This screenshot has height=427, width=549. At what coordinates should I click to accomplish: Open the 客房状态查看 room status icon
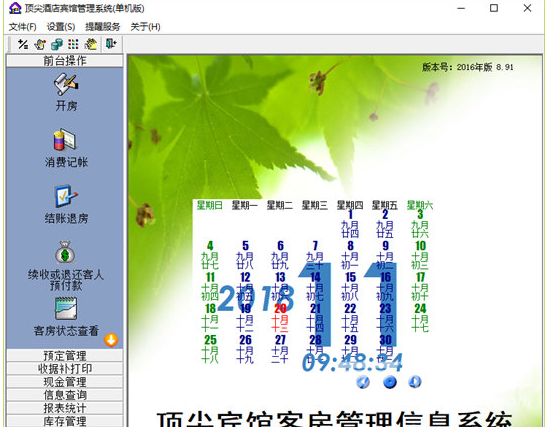pyautogui.click(x=66, y=308)
